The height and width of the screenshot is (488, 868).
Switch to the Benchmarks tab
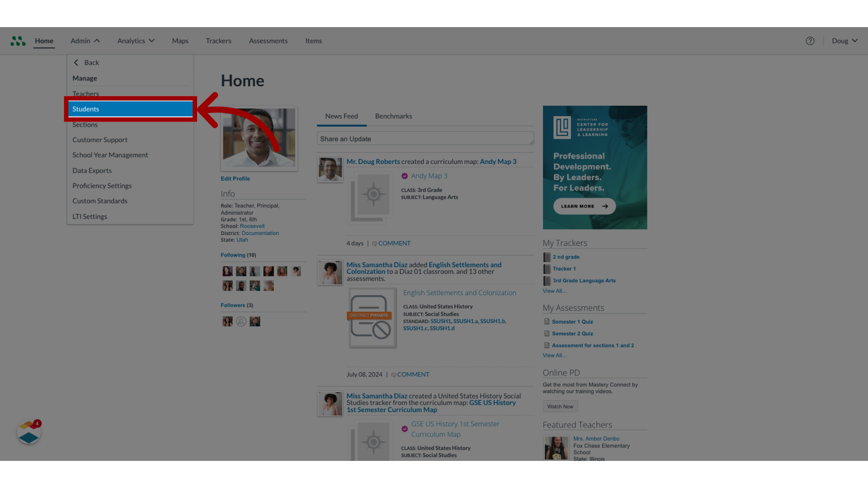[x=393, y=116]
